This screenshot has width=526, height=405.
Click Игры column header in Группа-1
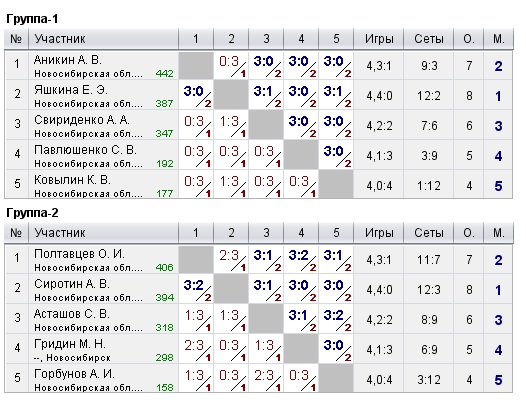click(x=379, y=39)
